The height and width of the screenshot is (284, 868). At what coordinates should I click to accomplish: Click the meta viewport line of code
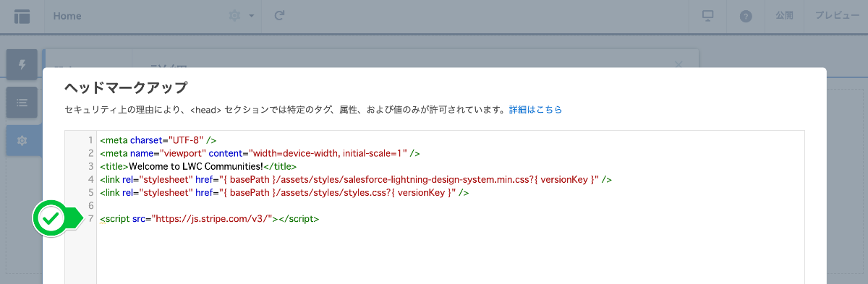tap(260, 153)
